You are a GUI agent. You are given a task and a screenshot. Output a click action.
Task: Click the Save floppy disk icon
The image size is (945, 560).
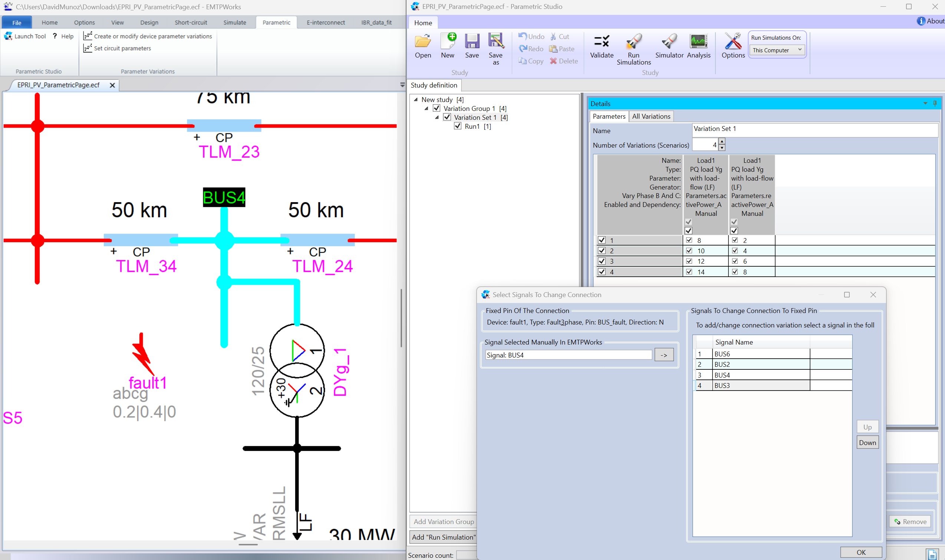click(x=472, y=42)
